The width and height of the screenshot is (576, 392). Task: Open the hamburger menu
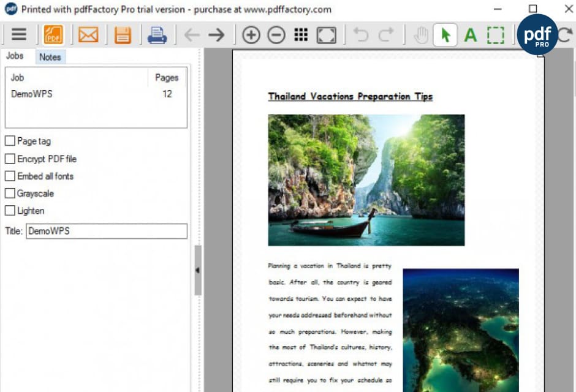pos(20,35)
